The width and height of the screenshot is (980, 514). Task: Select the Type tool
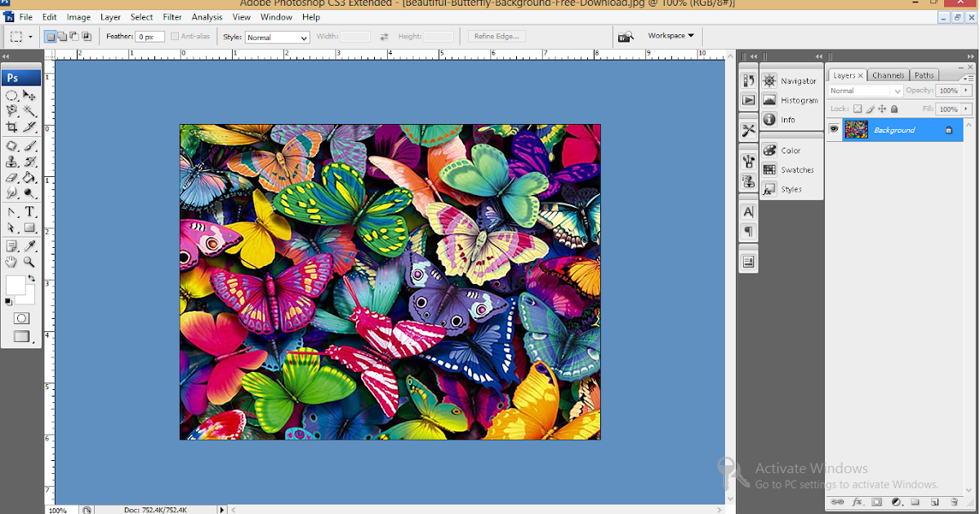(x=29, y=211)
